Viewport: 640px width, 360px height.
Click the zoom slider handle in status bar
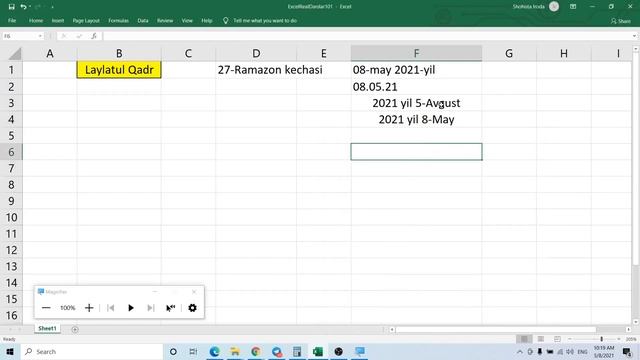tap(601, 339)
